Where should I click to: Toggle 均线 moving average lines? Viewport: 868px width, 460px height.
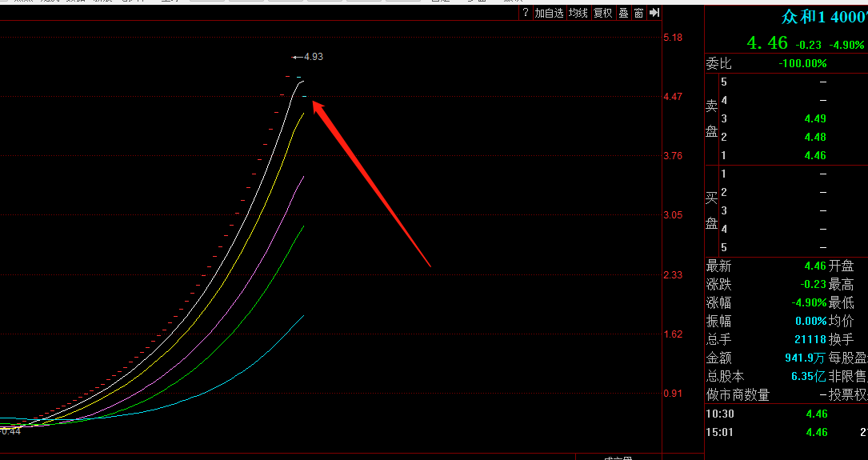578,13
